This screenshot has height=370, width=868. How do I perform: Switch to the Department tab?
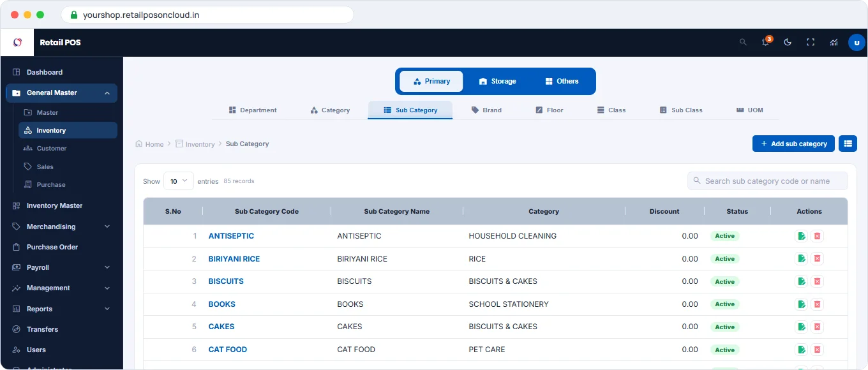click(253, 110)
